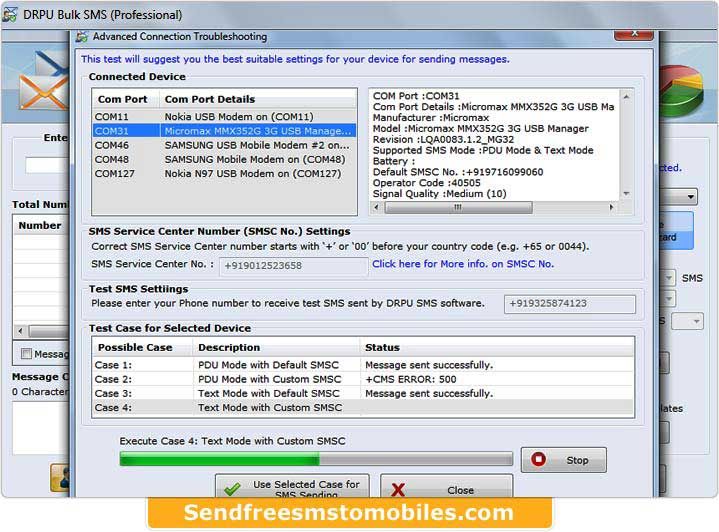Click the Manufacturer :Micromax line
The width and height of the screenshot is (719, 532).
pos(431,118)
